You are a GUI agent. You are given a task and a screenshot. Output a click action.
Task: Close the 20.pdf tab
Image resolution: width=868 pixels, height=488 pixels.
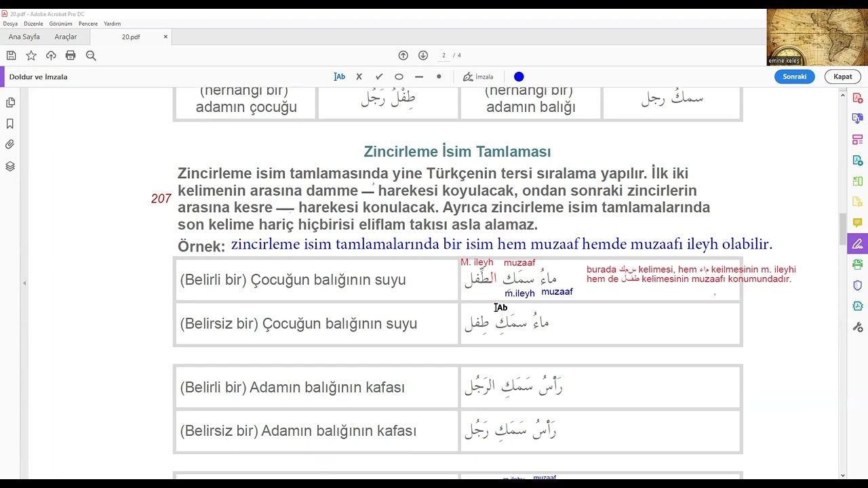[x=165, y=37]
